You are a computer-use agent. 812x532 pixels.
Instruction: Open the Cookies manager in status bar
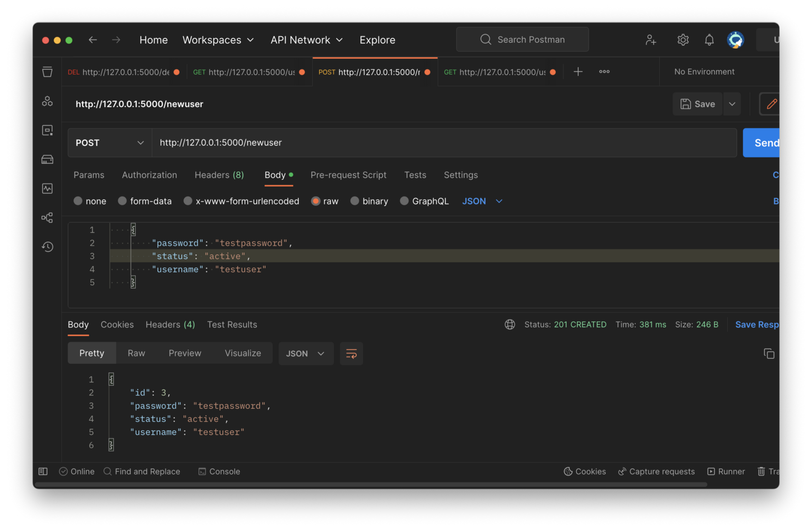point(585,471)
